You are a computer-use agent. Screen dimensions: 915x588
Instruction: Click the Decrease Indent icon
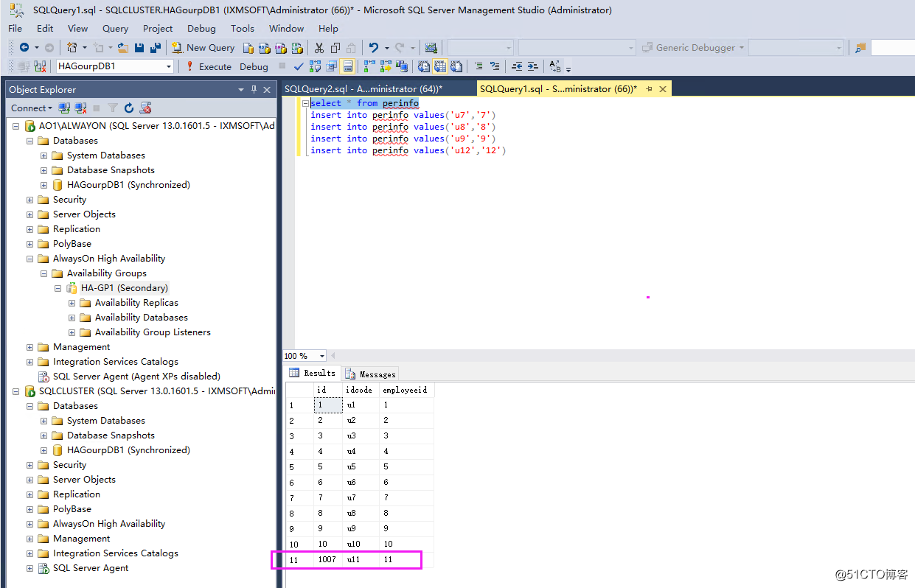point(517,66)
